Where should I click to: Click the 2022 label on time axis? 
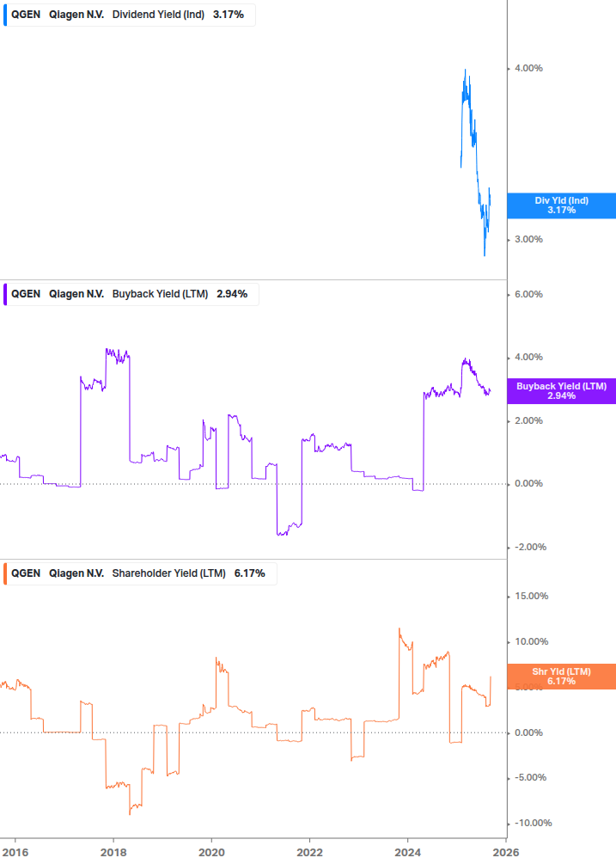309,853
